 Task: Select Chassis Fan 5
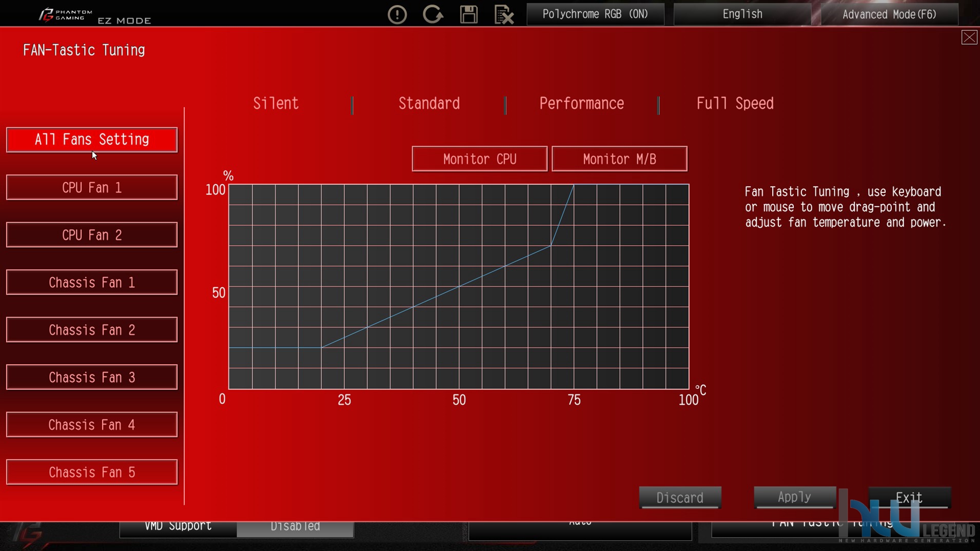[x=92, y=472]
